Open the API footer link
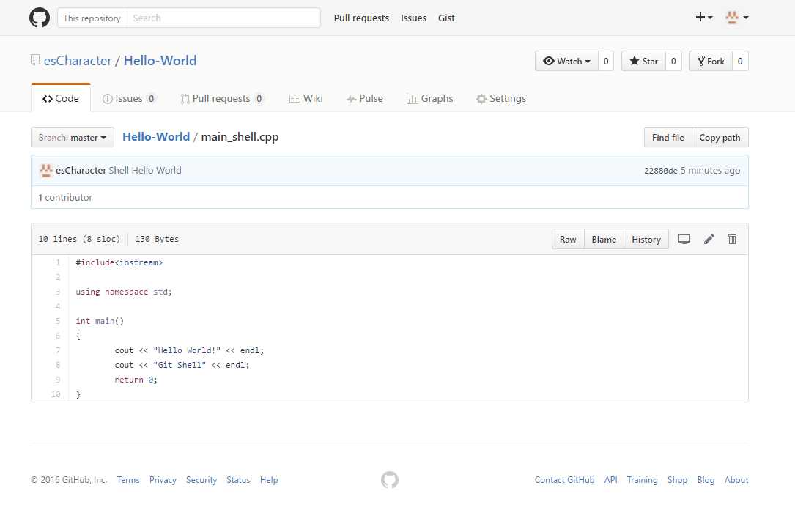Screen dimensions: 795x532 pos(610,480)
